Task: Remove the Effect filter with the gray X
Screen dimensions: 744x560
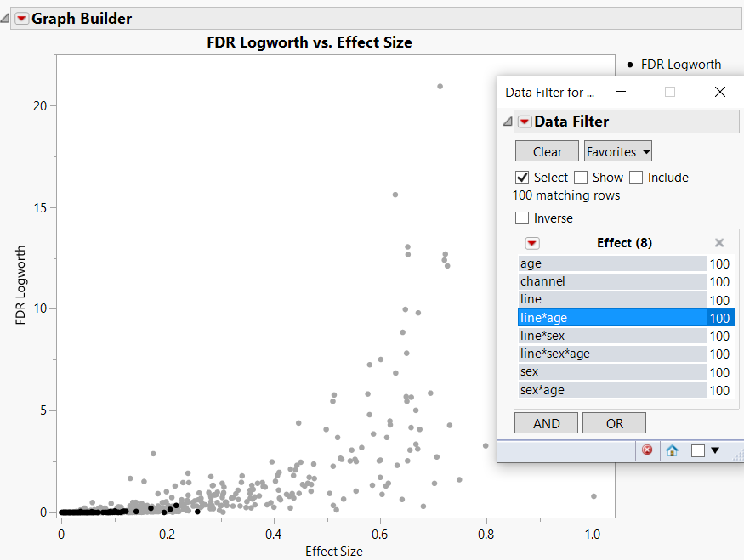Action: pyautogui.click(x=718, y=242)
